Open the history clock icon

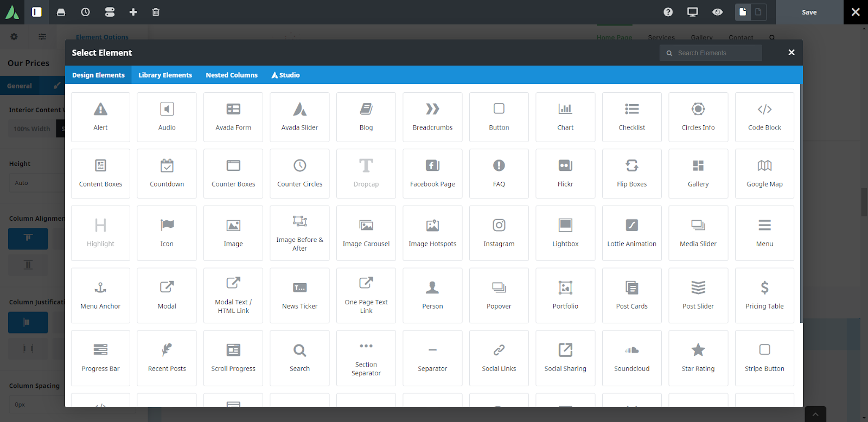[85, 12]
